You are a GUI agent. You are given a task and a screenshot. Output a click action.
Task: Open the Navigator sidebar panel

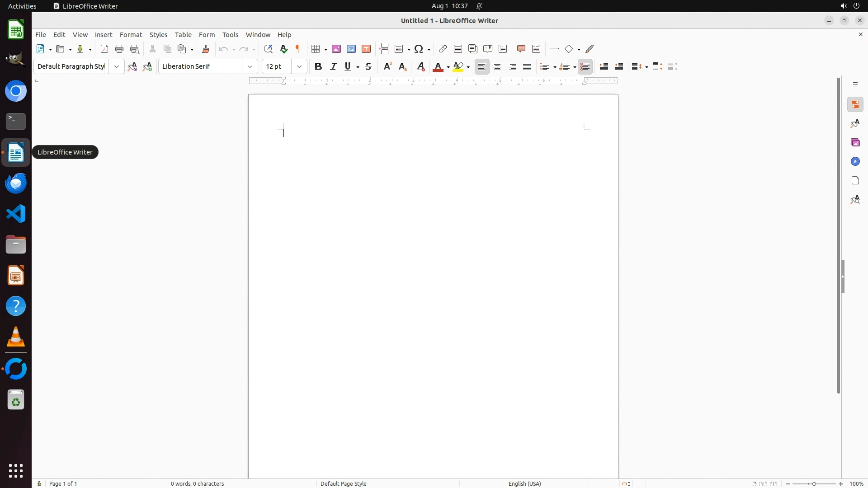855,162
